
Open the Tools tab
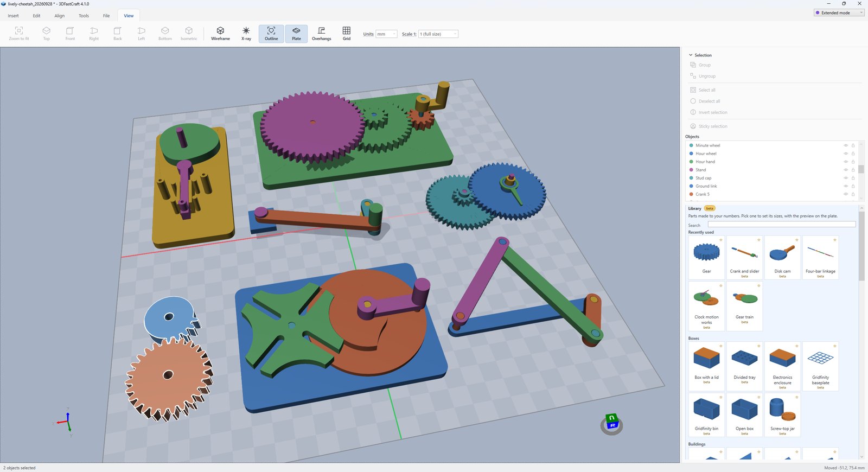tap(84, 16)
